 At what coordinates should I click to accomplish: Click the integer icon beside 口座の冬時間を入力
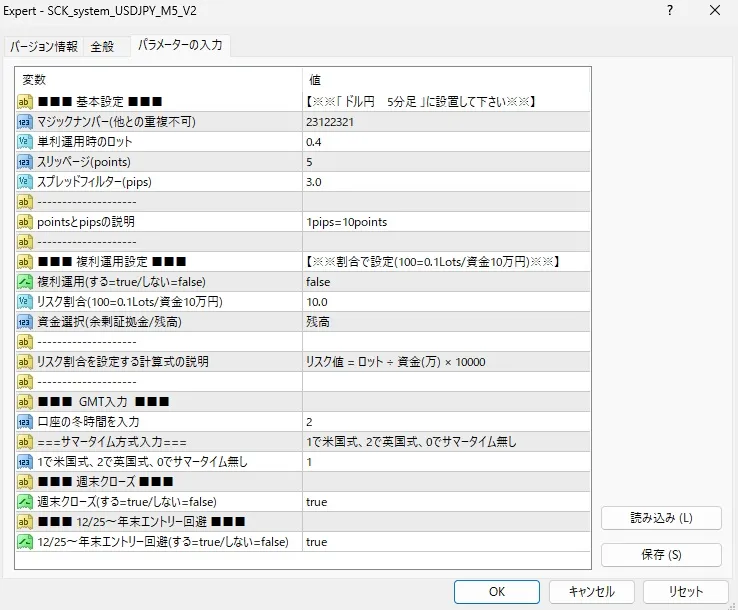[26, 422]
